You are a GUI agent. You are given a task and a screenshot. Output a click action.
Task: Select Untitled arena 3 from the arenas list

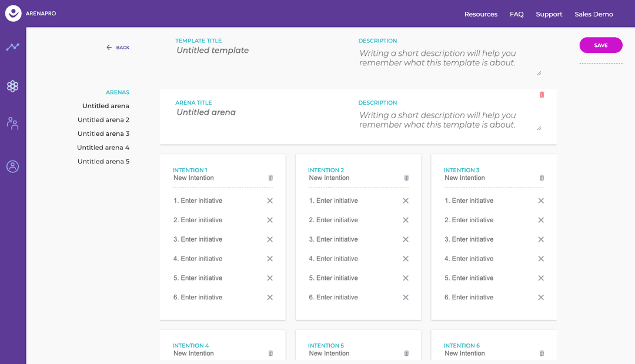[x=103, y=133]
